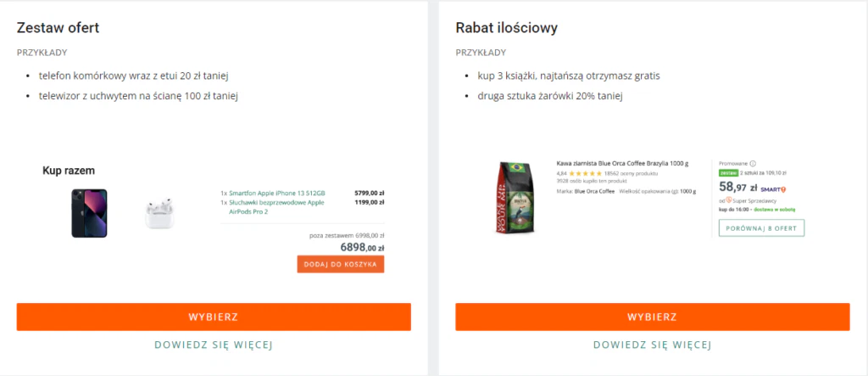The image size is (868, 376).
Task: Choose Zestaw ofert with WYBIERZ button
Action: pyautogui.click(x=214, y=317)
